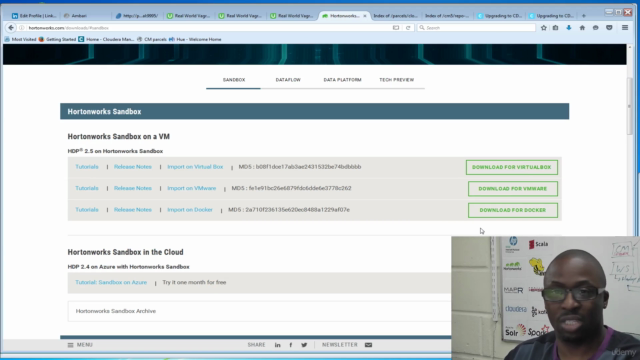The image size is (640, 360).
Task: Open the MENU hamburger in footer bar
Action: [80, 345]
